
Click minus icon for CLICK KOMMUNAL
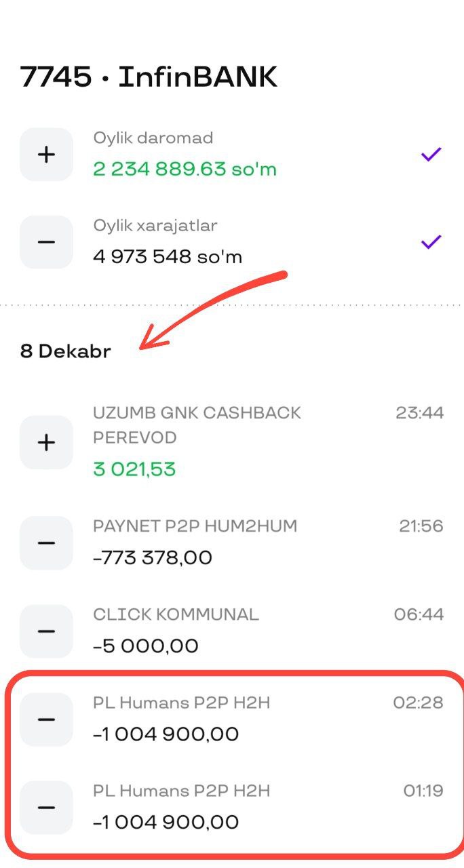46,631
